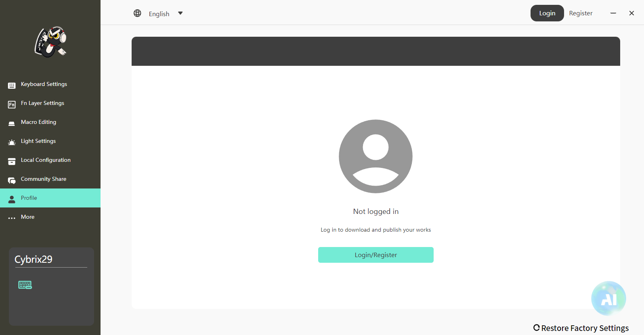Click the Keyboard Settings keyboard icon
The height and width of the screenshot is (335, 644).
12,85
